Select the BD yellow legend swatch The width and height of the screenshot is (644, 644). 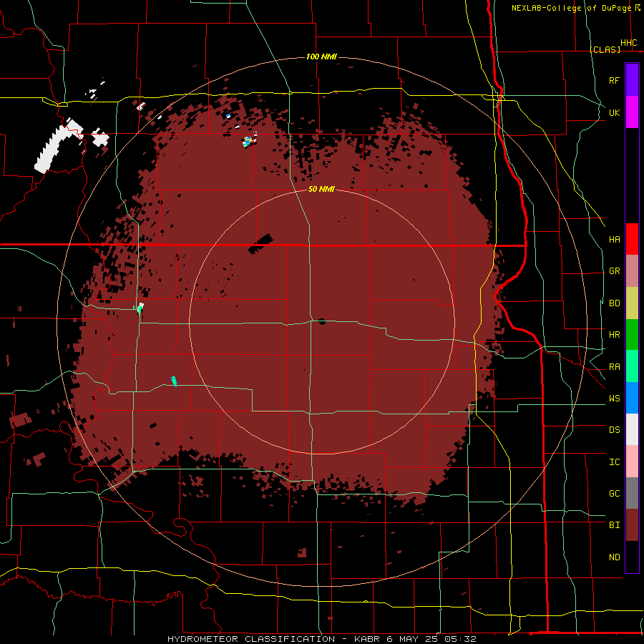632,303
